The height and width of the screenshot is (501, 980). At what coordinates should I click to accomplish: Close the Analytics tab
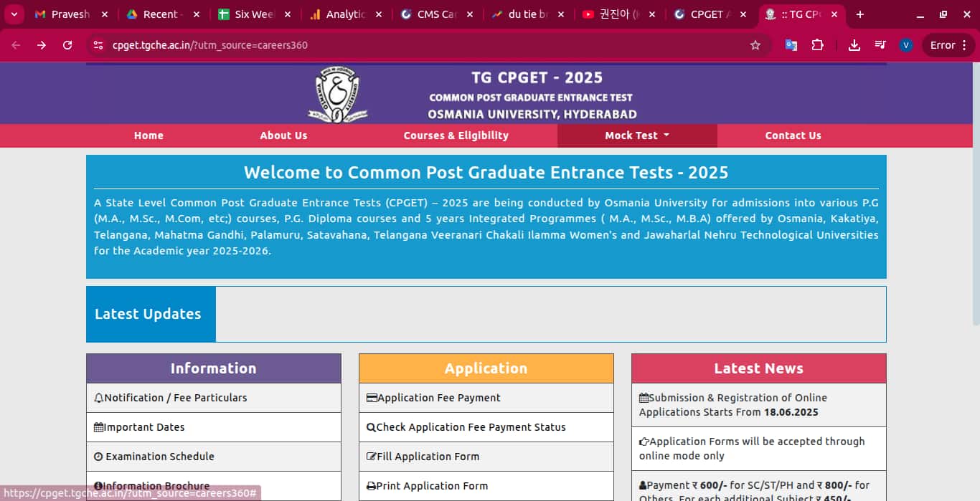[x=379, y=14]
